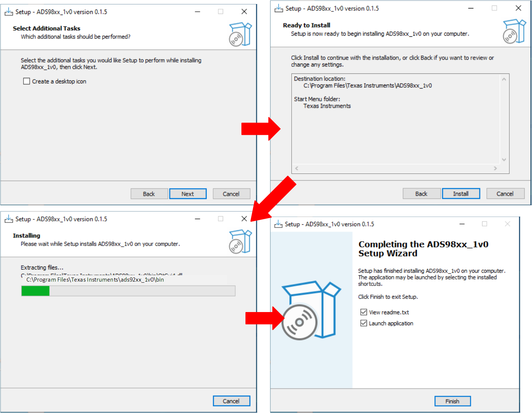Click the green installation progress bar
The image size is (532, 413).
(x=128, y=291)
